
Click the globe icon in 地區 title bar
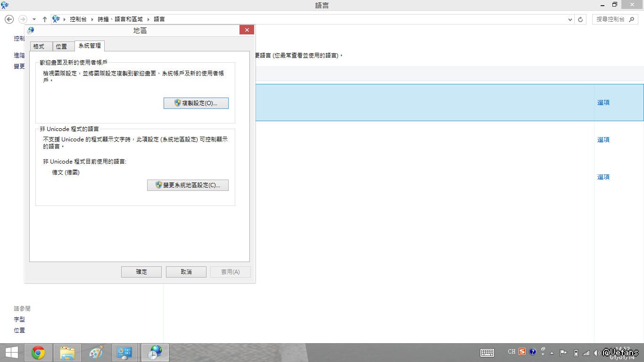[31, 31]
